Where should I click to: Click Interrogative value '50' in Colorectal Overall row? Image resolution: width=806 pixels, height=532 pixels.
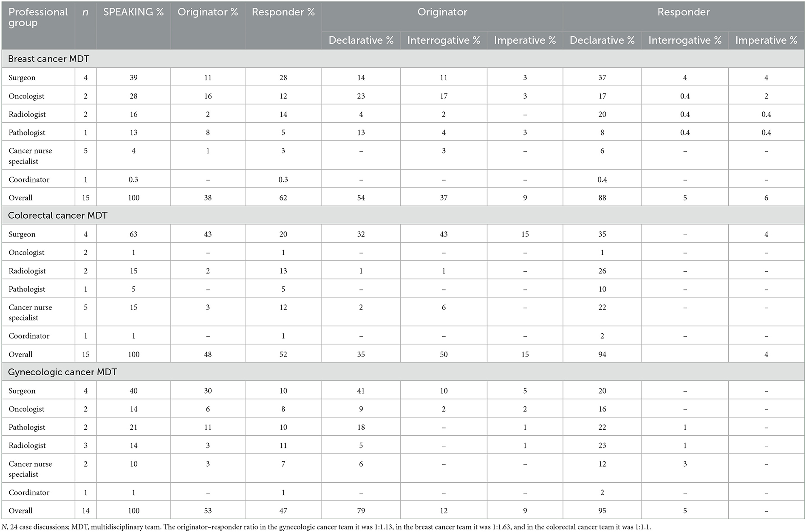click(444, 355)
